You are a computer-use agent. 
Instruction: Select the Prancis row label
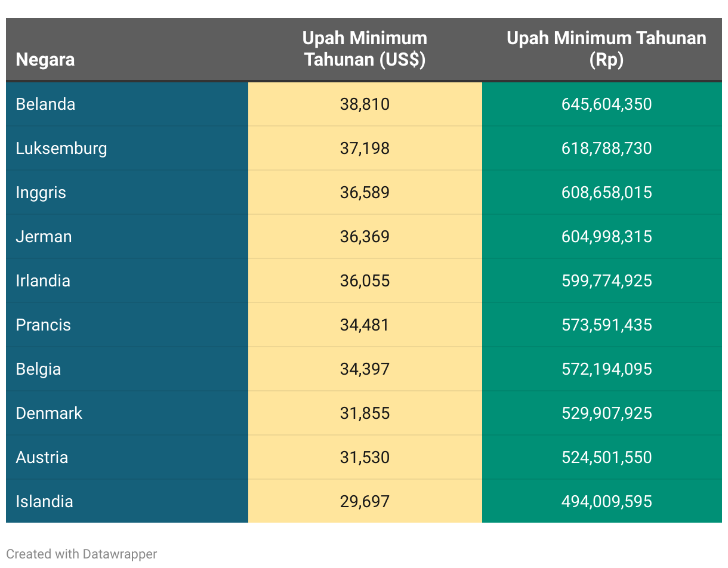(x=43, y=325)
